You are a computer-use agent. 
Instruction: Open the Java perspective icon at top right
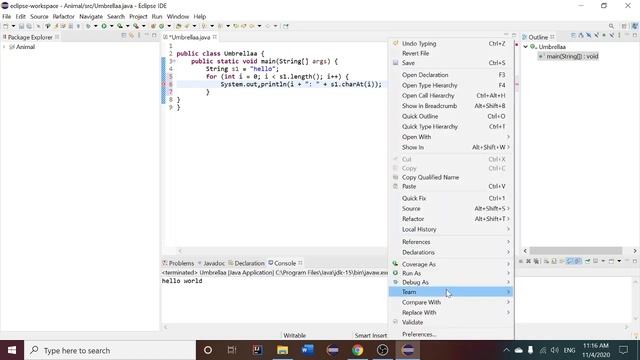pyautogui.click(x=635, y=26)
